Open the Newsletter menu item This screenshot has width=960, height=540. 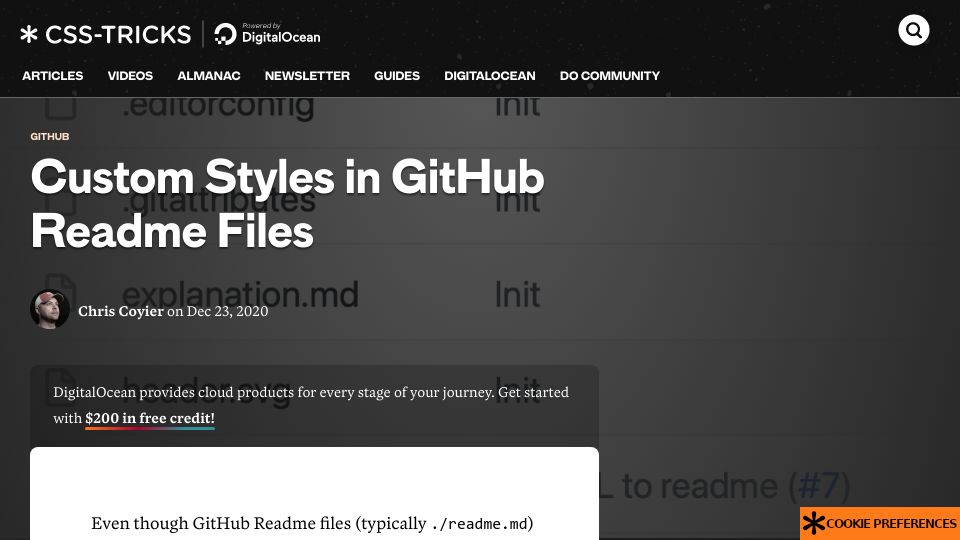(x=307, y=76)
